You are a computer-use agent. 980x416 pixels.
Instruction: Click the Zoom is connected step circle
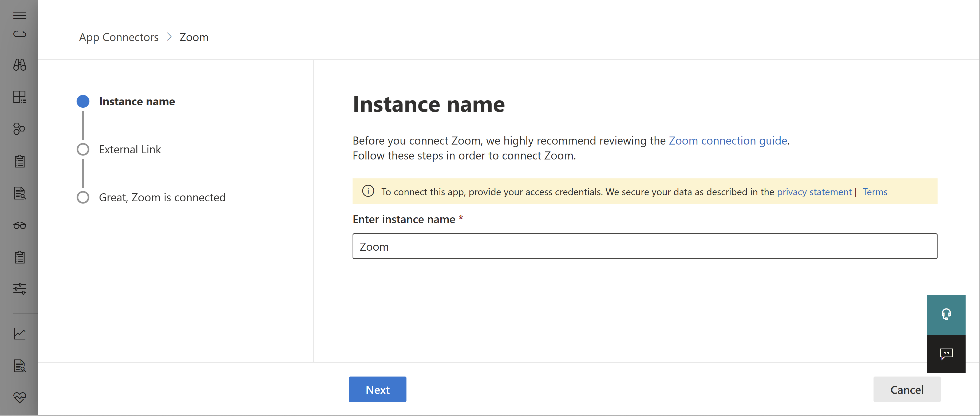coord(82,197)
